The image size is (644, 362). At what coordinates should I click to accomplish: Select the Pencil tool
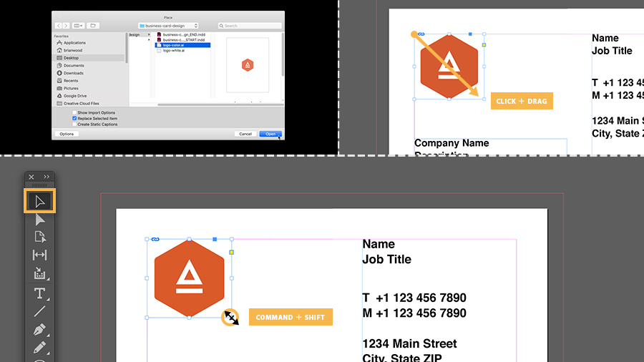40,348
